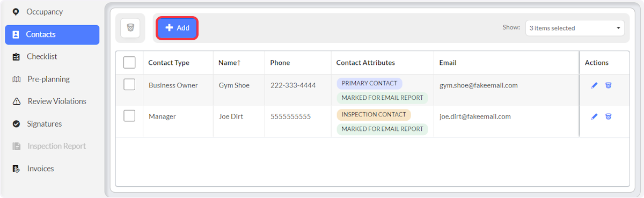Check the Manager row checkbox

(x=129, y=116)
